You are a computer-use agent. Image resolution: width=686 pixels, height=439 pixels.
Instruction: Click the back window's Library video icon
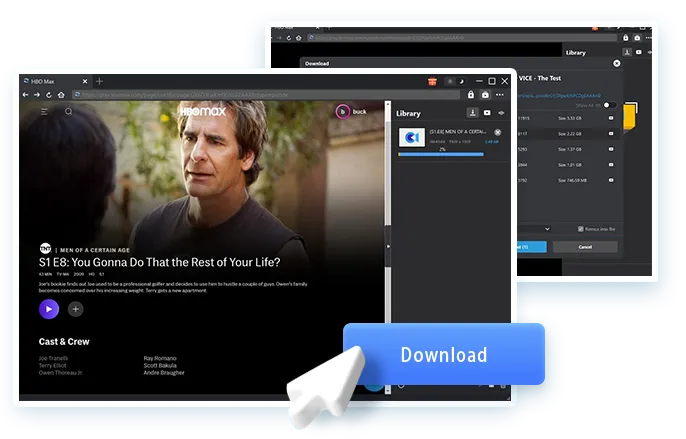click(639, 52)
